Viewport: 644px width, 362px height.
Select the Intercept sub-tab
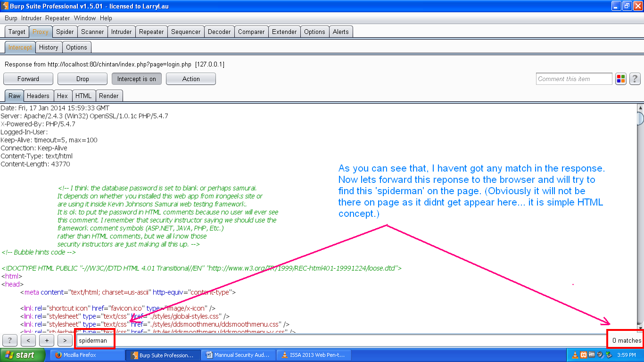point(20,47)
